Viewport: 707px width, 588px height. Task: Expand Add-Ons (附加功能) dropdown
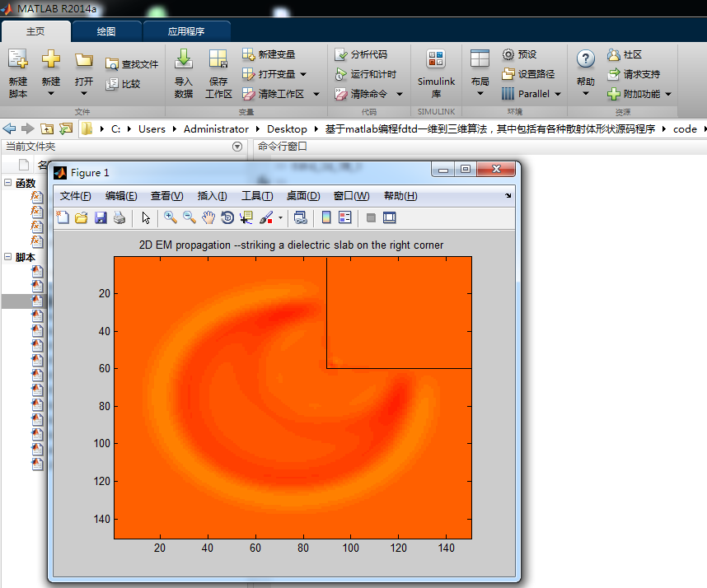[668, 94]
